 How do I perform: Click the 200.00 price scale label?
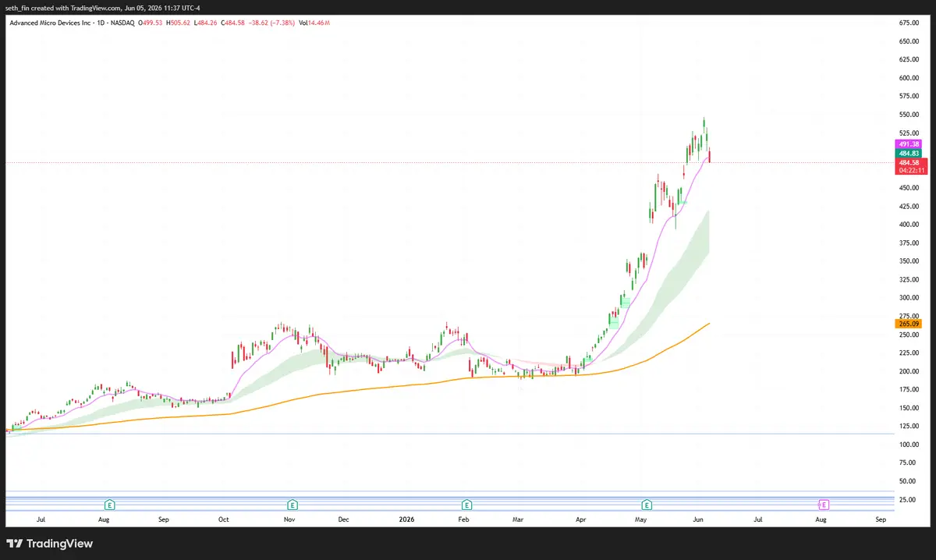(908, 371)
